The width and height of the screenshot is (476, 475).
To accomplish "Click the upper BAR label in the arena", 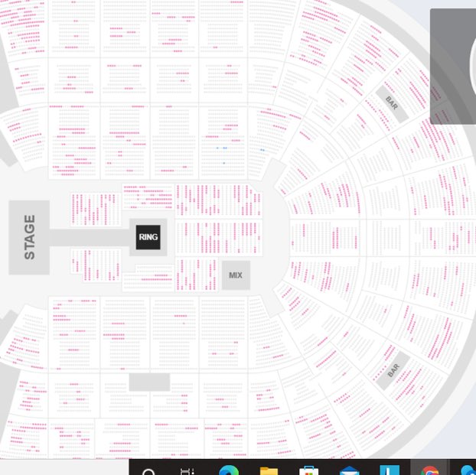I will point(392,103).
